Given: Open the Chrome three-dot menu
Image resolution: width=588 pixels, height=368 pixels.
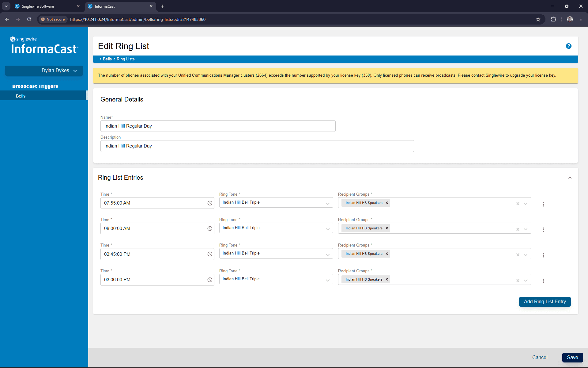Looking at the screenshot, I should (581, 19).
